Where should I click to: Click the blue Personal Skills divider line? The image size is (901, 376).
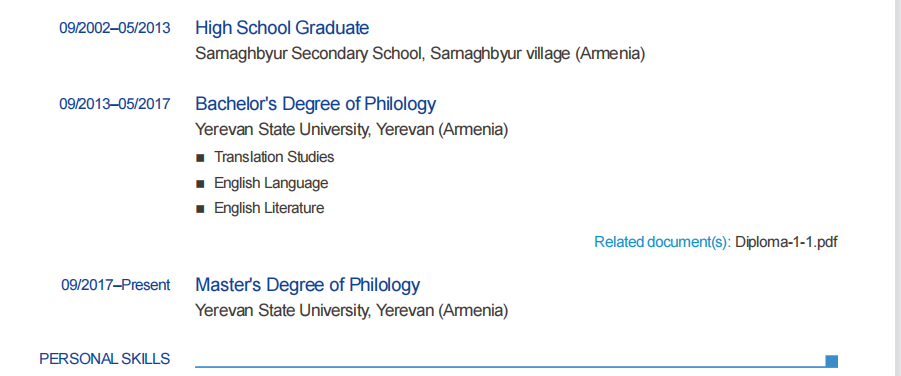tap(510, 366)
